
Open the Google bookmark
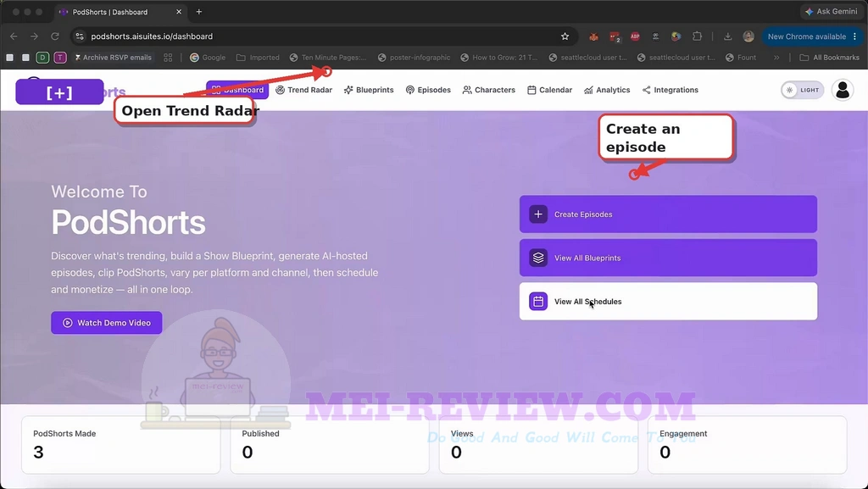(208, 58)
